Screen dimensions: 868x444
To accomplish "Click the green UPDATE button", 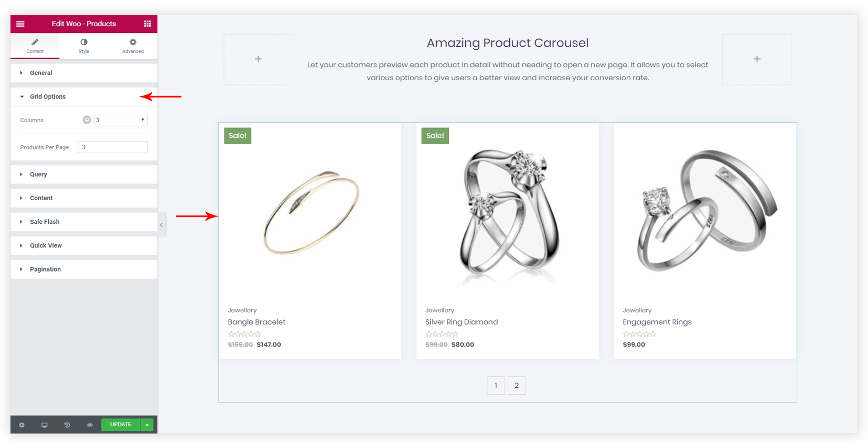I will coord(121,425).
